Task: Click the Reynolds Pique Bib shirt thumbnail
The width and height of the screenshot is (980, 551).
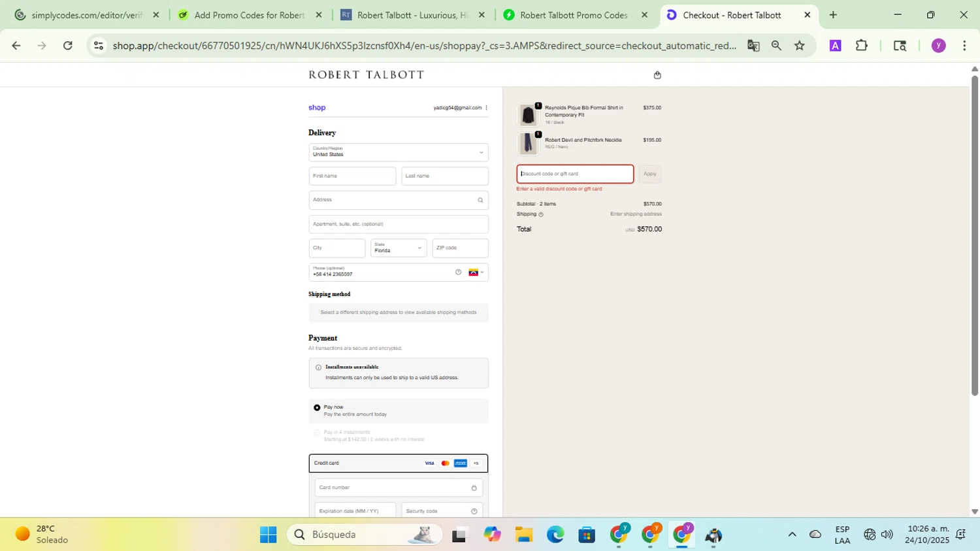Action: [x=528, y=115]
